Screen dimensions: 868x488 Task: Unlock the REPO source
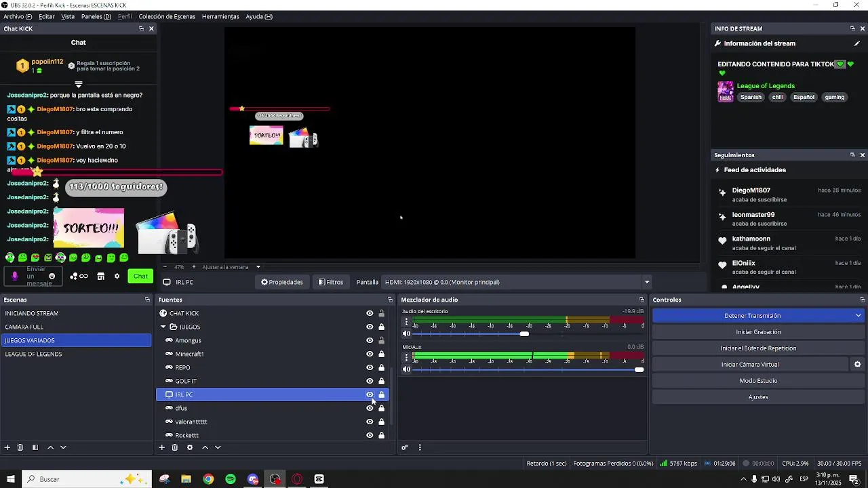(x=381, y=367)
